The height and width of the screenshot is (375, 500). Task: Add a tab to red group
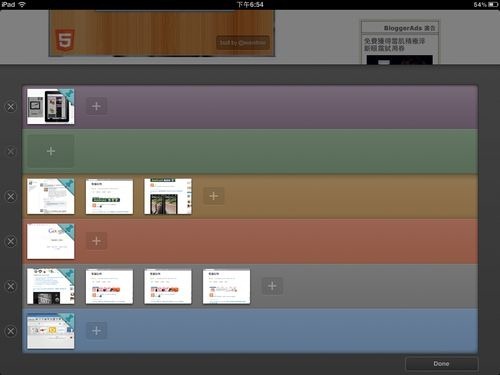click(x=97, y=241)
